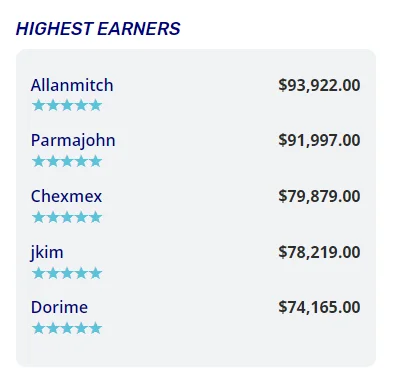Click Allanmitch's first rating star
This screenshot has height=379, width=398.
coord(39,105)
